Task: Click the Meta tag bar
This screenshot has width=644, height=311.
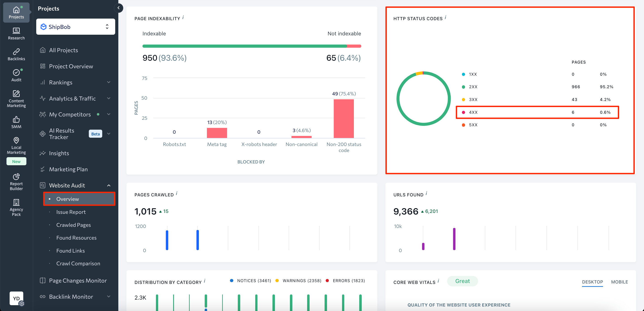Action: tap(217, 133)
